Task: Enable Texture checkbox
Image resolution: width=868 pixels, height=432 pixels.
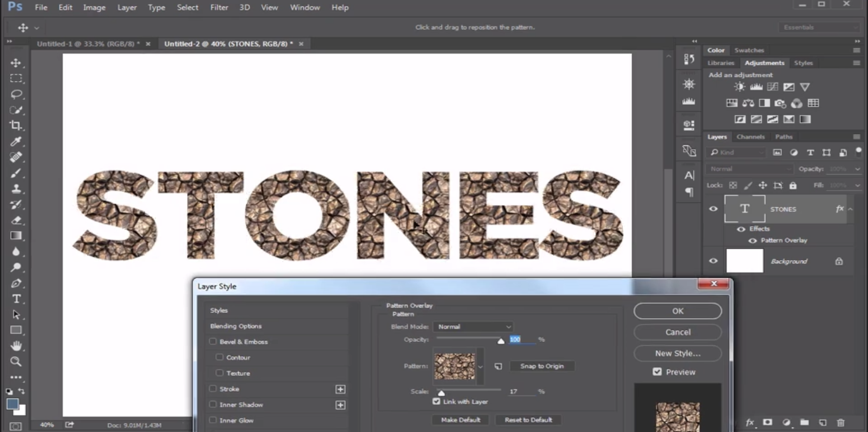Action: [x=220, y=373]
